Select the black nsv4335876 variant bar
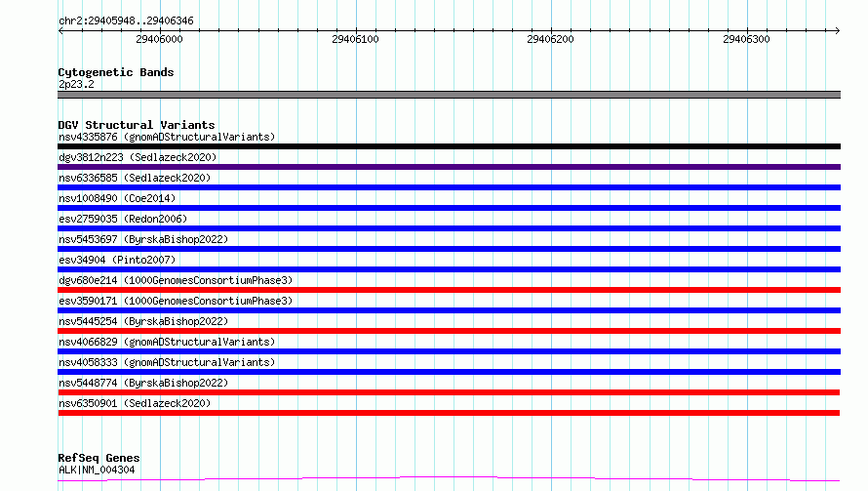Image resolution: width=868 pixels, height=491 pixels. 449,146
